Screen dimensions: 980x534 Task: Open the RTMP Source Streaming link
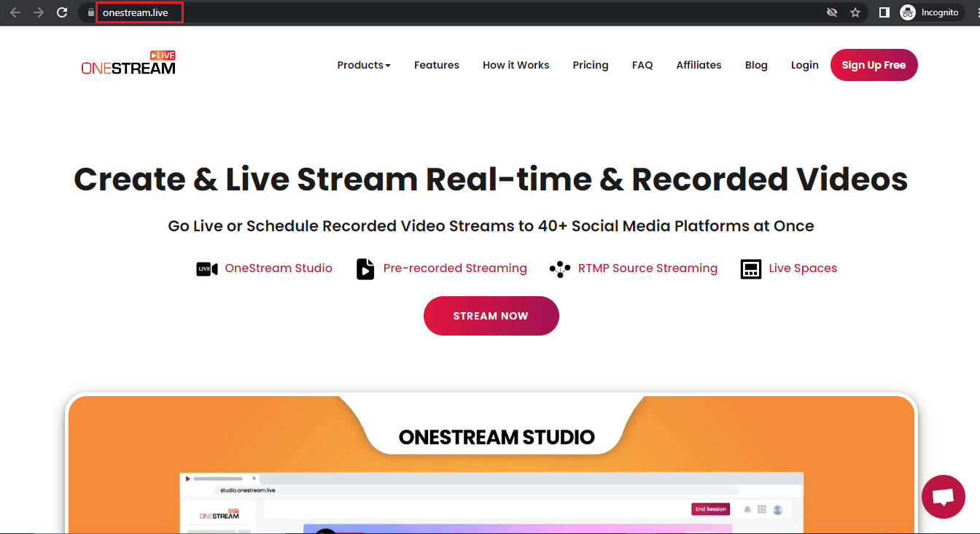tap(647, 268)
